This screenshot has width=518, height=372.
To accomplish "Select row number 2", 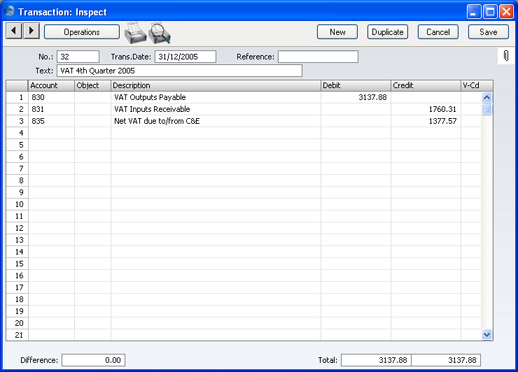I will point(17,109).
